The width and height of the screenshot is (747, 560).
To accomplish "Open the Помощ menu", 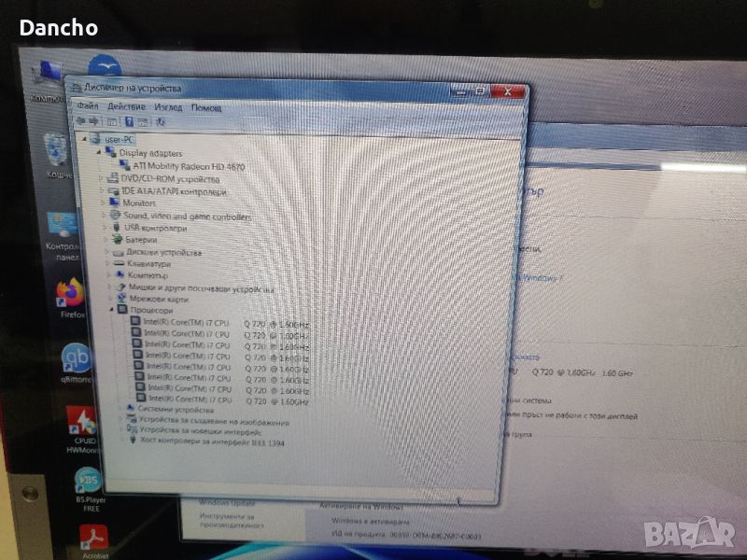I will pos(206,108).
